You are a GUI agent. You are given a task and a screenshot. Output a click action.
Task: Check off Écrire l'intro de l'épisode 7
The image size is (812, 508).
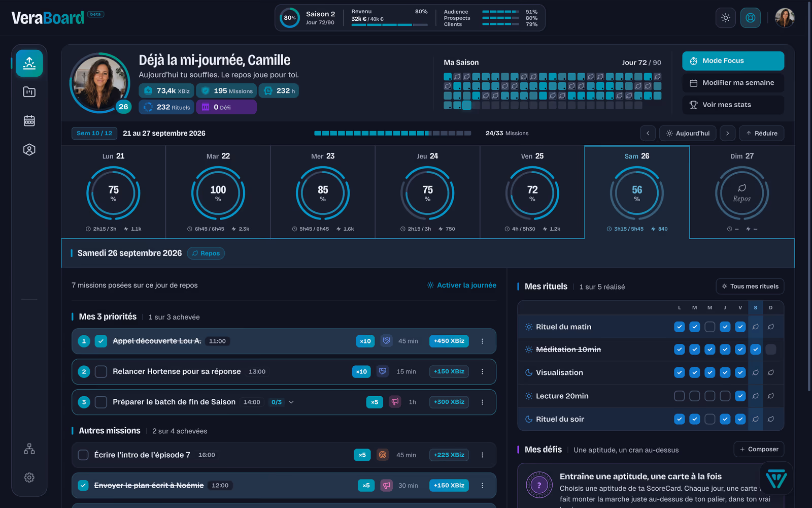83,455
